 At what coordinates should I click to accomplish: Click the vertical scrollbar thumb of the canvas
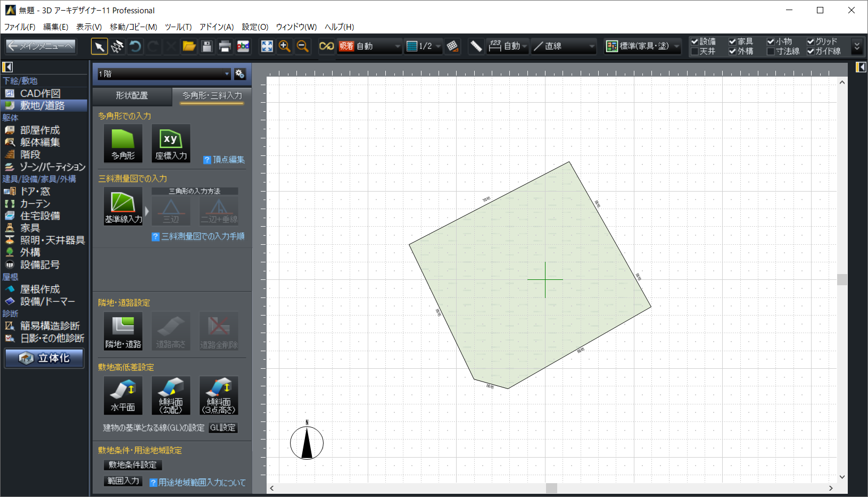(842, 279)
